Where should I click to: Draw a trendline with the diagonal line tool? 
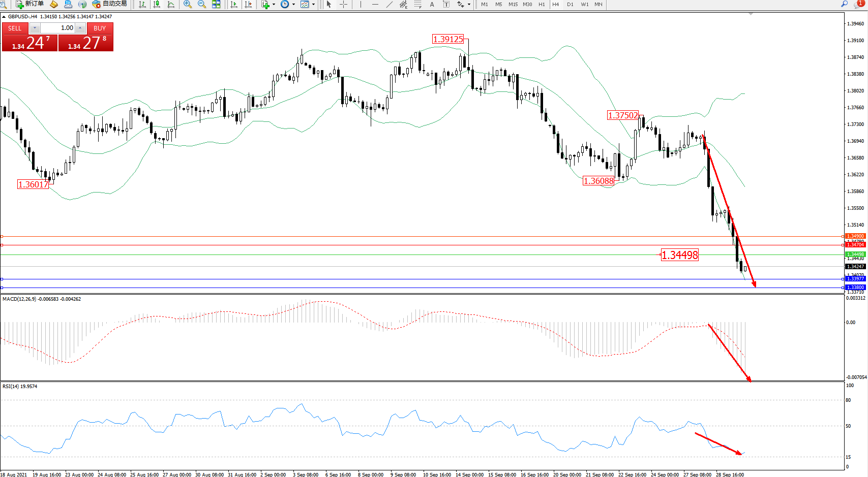point(390,4)
